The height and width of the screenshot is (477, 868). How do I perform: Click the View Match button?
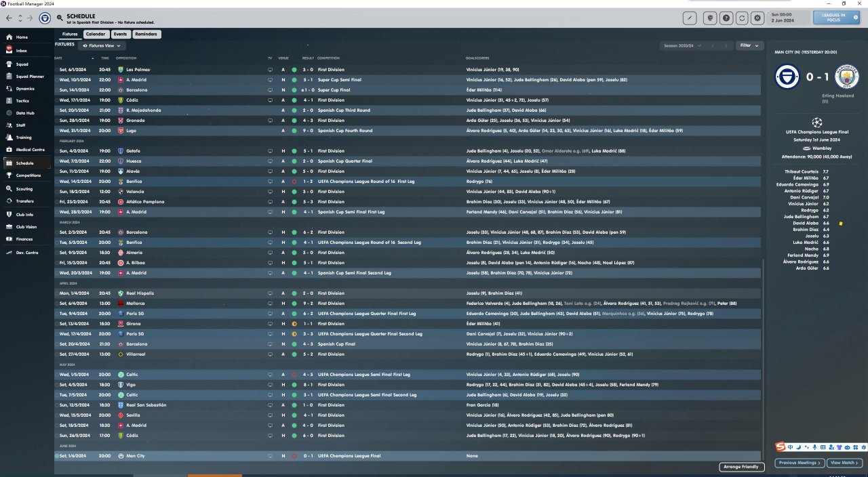click(844, 463)
